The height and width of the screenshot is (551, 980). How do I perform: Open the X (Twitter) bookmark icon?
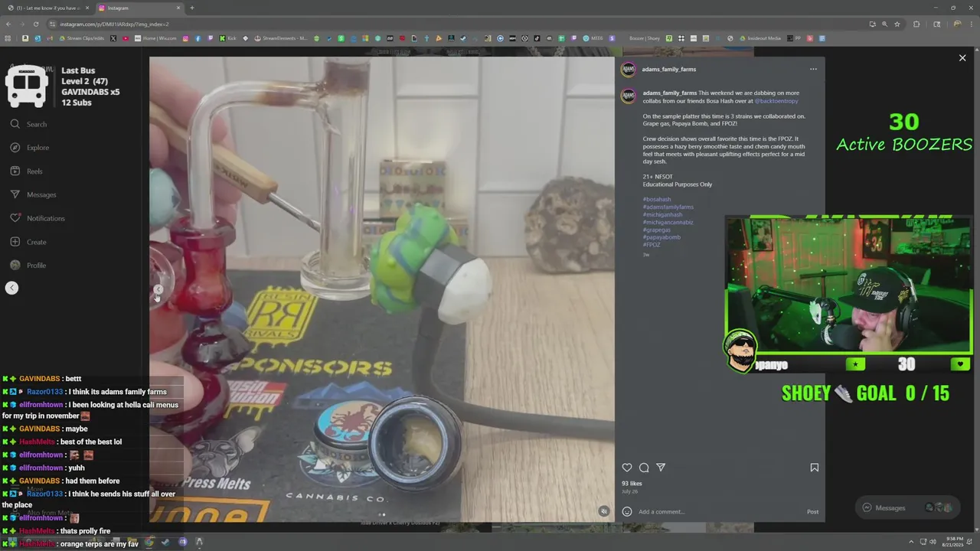pos(113,38)
